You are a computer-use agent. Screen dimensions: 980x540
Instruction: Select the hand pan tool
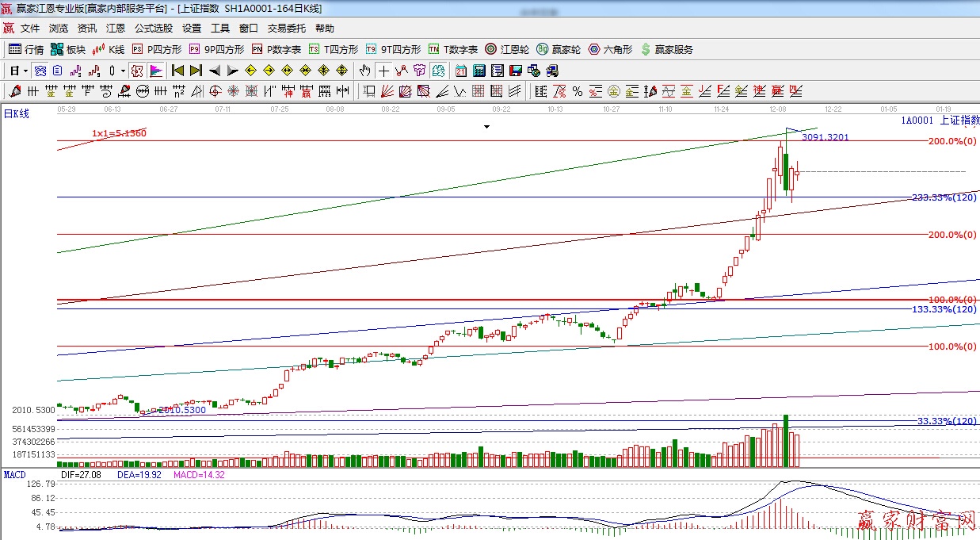click(366, 71)
